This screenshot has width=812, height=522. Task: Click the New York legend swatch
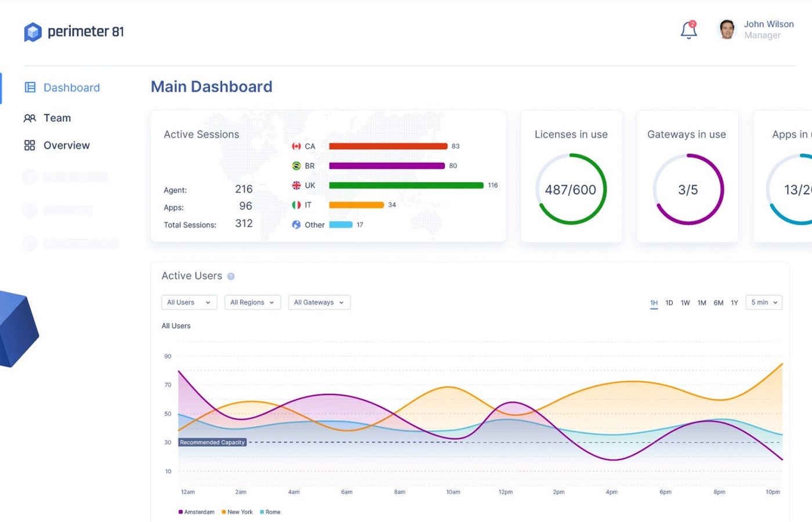pyautogui.click(x=224, y=512)
